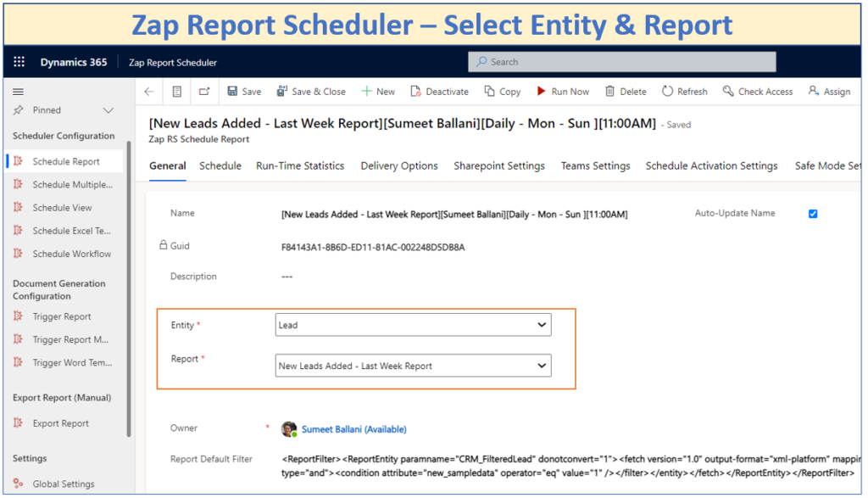Click the Save button label
The image size is (868, 498).
(251, 92)
